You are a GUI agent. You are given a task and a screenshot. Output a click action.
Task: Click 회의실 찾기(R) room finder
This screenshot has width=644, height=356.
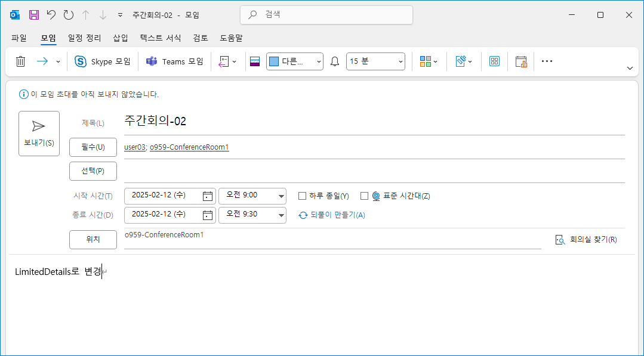[x=586, y=240]
